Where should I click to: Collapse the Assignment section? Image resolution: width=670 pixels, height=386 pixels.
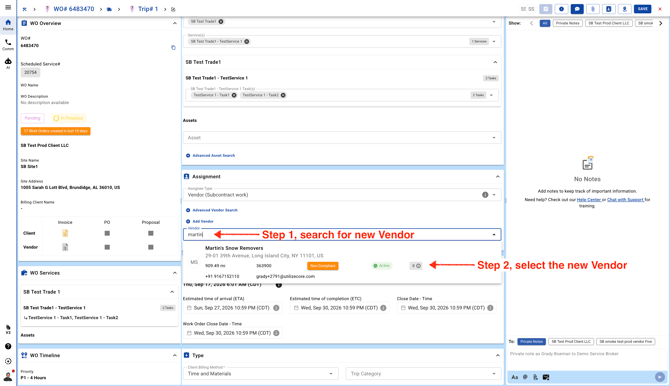coord(497,177)
